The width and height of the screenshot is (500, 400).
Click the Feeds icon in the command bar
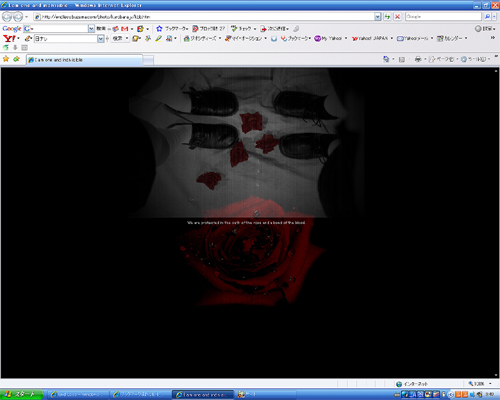click(402, 59)
